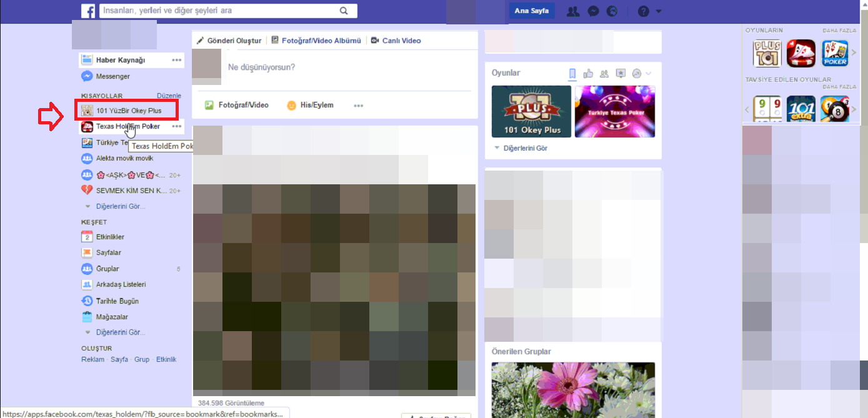Screen dimensions: 868x418
Task: Click Daha Fazla beside Oyunların
Action: [839, 30]
